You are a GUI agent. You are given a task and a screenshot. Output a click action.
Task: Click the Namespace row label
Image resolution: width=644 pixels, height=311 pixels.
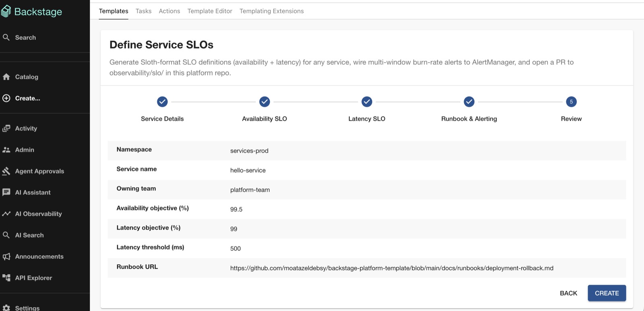[134, 149]
